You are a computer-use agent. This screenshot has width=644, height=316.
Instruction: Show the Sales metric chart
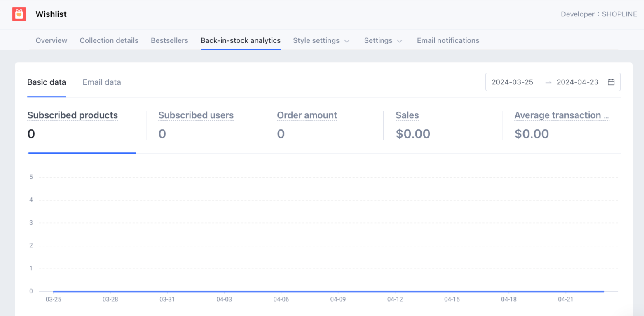[412, 125]
